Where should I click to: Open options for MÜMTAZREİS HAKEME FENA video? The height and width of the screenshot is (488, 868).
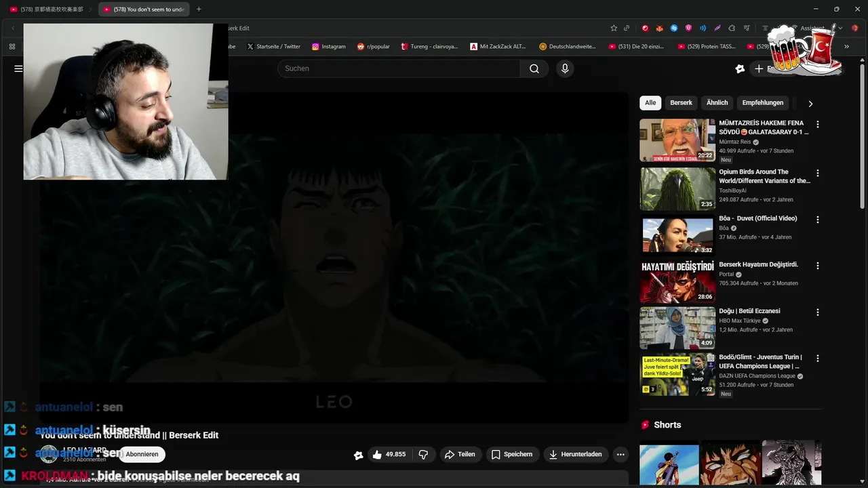pos(817,125)
